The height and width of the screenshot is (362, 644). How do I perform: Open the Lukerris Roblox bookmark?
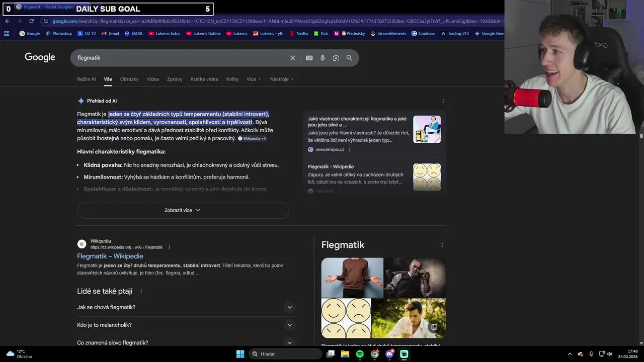click(203, 34)
